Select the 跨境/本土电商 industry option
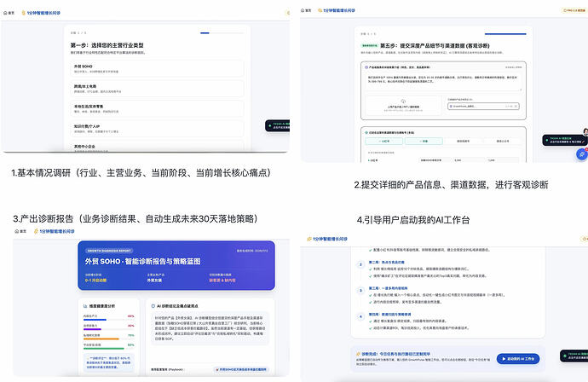The width and height of the screenshot is (588, 382). [157, 89]
